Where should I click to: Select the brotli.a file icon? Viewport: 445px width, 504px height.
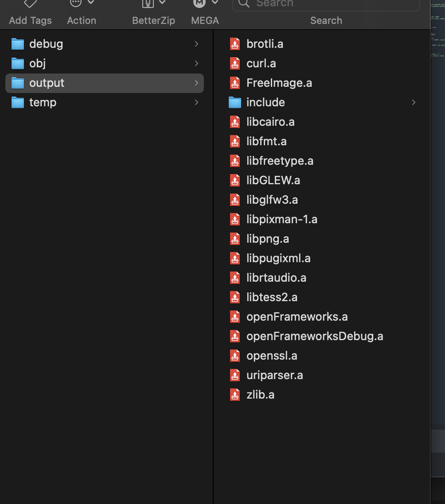[235, 44]
